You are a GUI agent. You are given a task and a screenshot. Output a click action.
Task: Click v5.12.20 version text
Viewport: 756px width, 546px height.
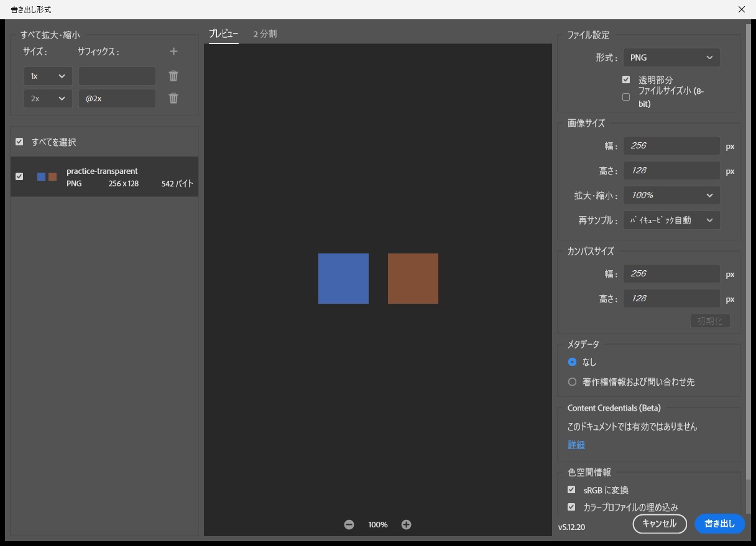coord(571,527)
